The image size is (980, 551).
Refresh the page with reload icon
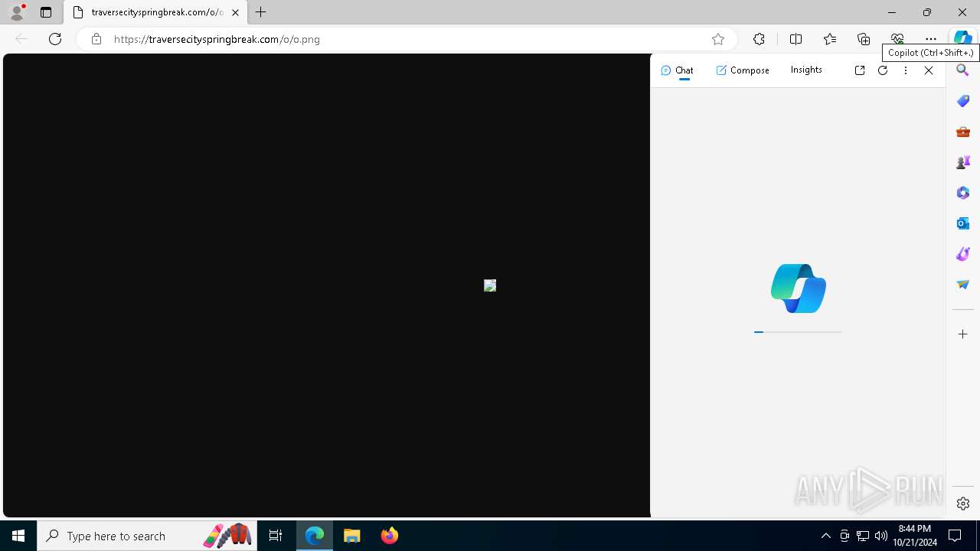tap(55, 39)
